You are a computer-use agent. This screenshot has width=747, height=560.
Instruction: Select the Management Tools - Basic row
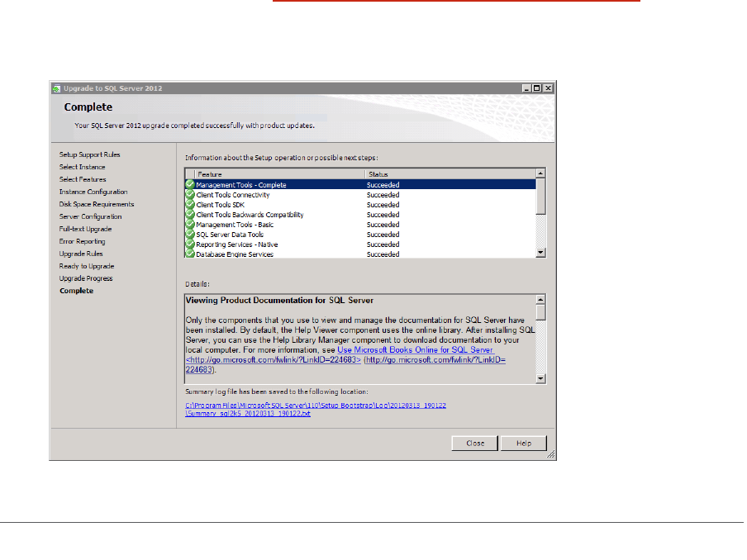point(360,225)
